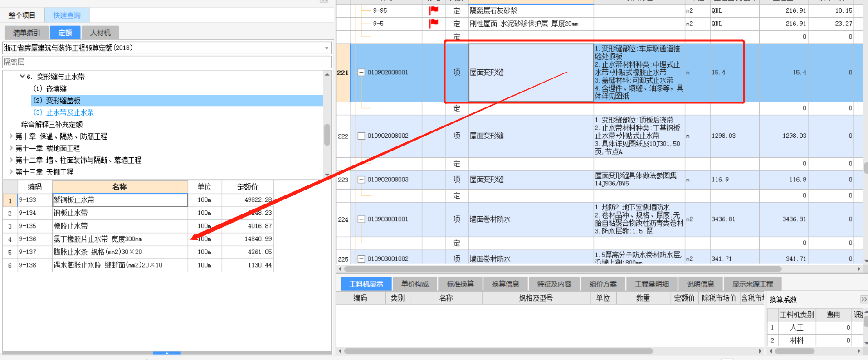868x360 pixels.
Task: Select tree item (1) 嵌填缝
Action: pyautogui.click(x=50, y=88)
